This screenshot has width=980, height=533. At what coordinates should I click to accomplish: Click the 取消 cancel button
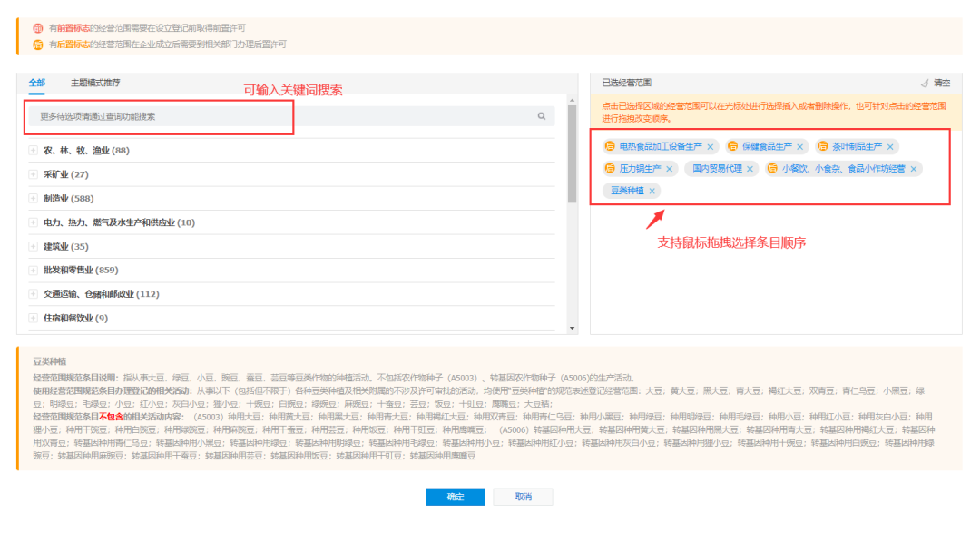[x=524, y=497]
